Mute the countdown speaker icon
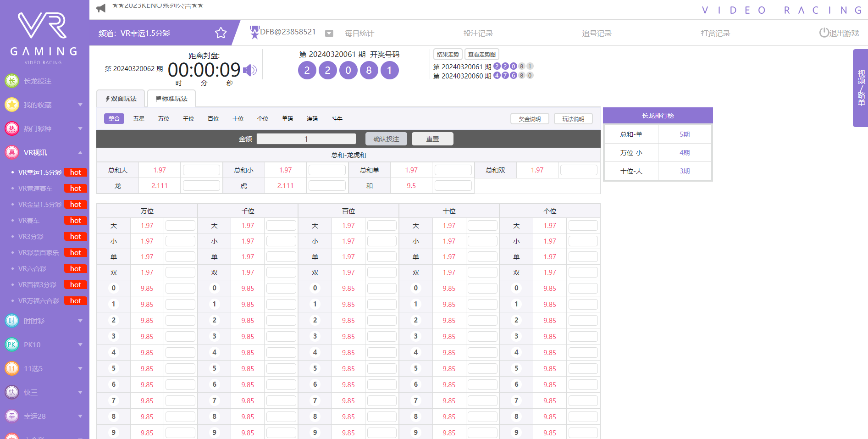868x439 pixels. pyautogui.click(x=249, y=70)
